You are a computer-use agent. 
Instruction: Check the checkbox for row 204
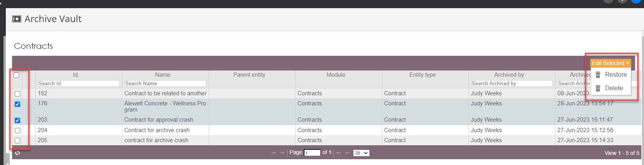[17, 131]
